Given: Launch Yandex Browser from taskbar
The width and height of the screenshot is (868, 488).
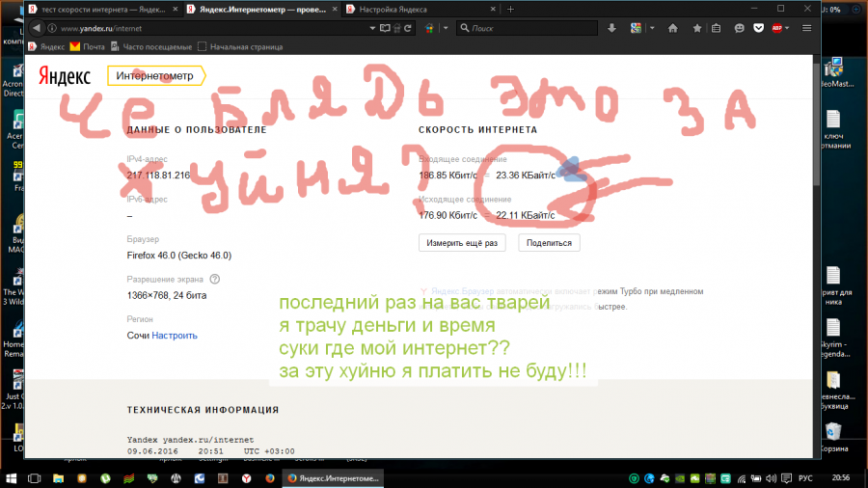Looking at the screenshot, I should point(246,478).
